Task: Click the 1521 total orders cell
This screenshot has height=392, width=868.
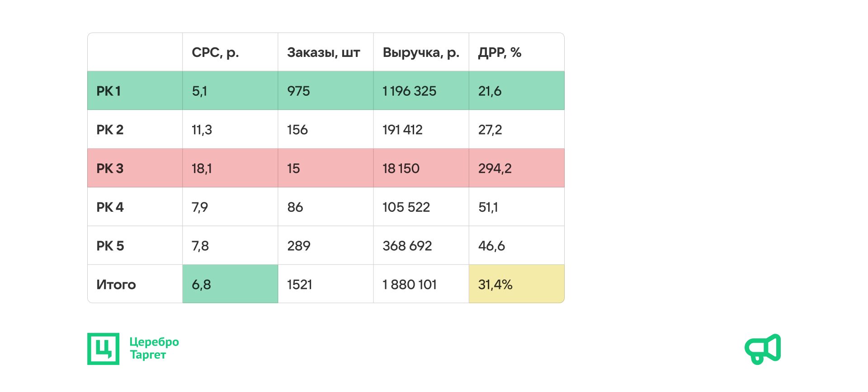Action: tap(300, 285)
